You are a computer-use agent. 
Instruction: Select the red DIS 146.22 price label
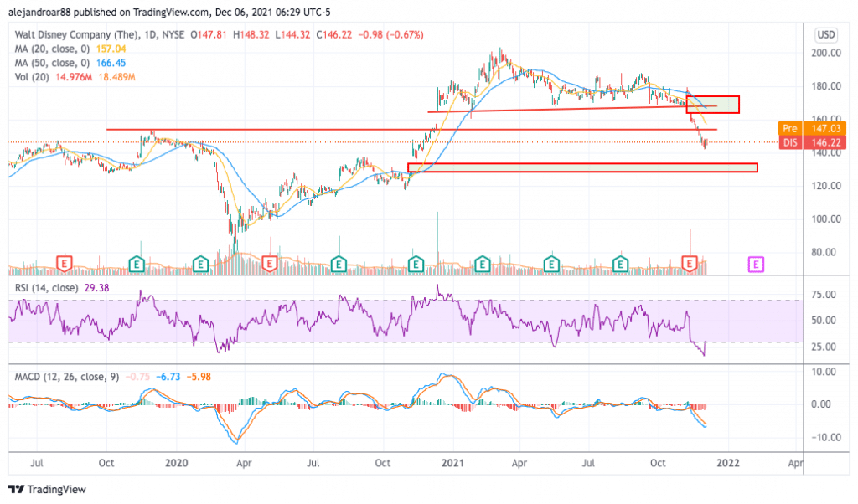click(812, 142)
